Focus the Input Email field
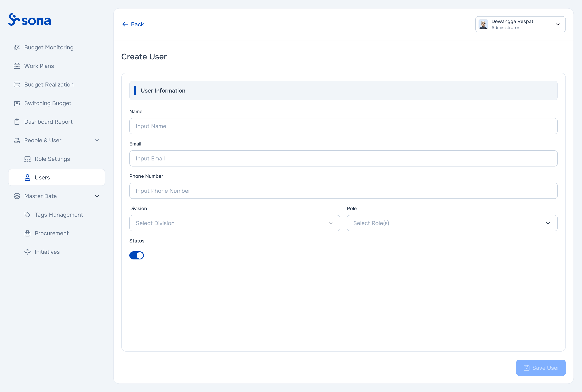This screenshot has height=392, width=582. click(343, 158)
